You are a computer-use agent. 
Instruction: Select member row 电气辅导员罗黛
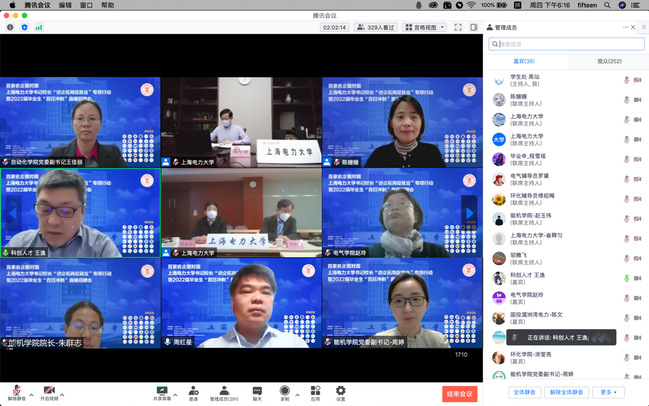click(x=566, y=179)
